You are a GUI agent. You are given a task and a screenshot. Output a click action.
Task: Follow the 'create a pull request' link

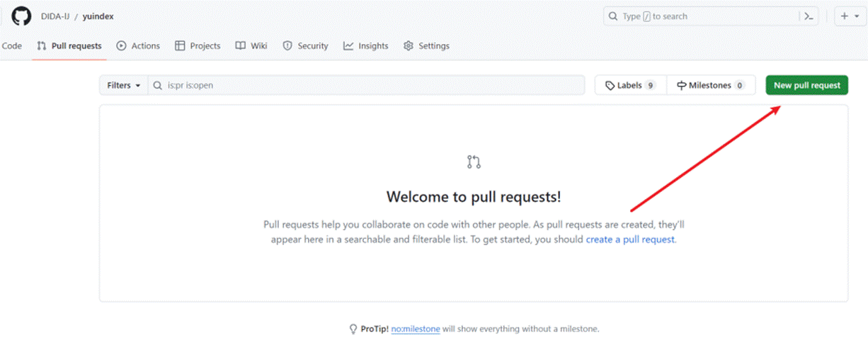(630, 240)
